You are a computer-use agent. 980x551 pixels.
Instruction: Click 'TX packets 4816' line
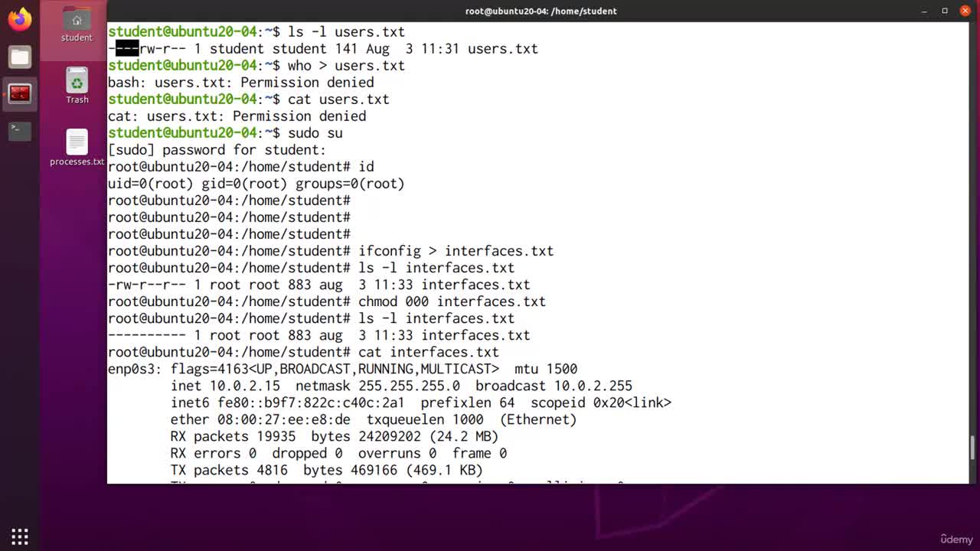pyautogui.click(x=327, y=469)
